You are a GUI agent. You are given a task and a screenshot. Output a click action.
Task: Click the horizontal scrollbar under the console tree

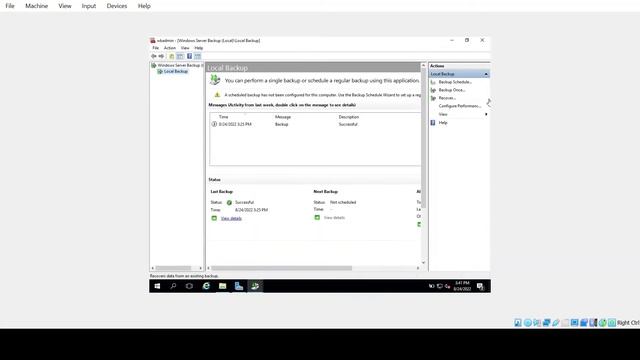tap(173, 268)
